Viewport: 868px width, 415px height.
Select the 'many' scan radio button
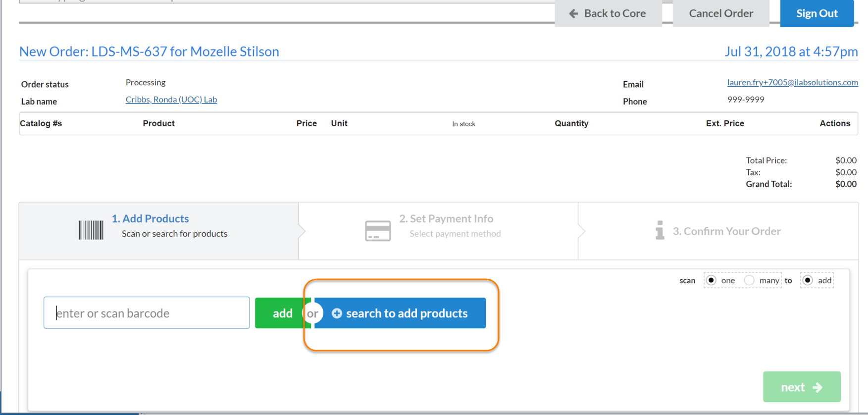tap(749, 280)
